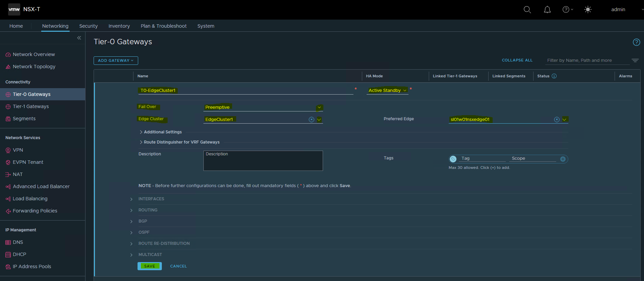Open the filter options icon

[635, 60]
